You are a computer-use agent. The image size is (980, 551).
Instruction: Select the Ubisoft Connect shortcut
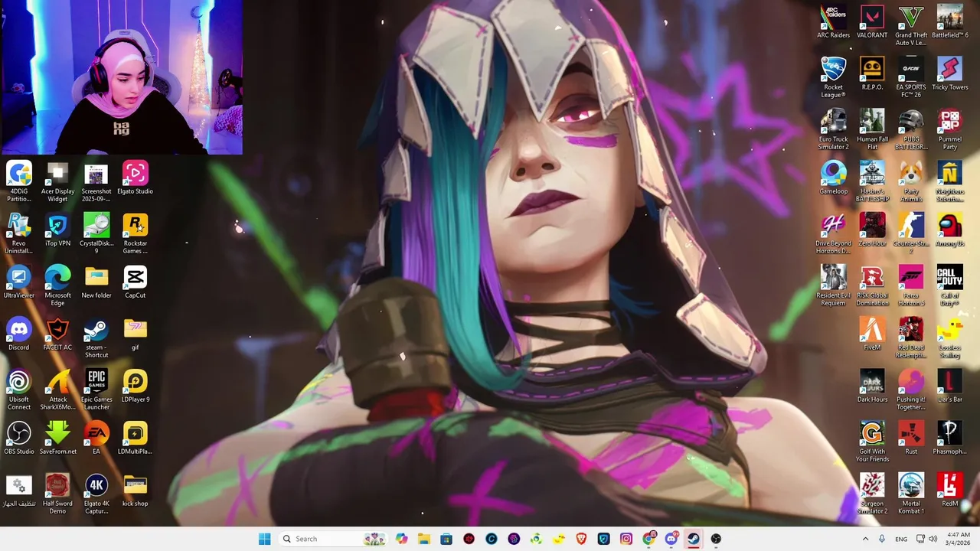click(18, 390)
